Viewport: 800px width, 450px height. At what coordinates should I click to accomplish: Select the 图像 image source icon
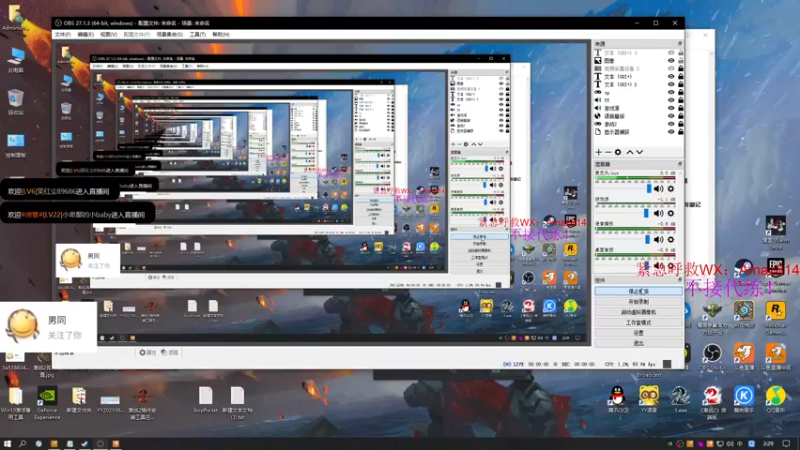598,61
